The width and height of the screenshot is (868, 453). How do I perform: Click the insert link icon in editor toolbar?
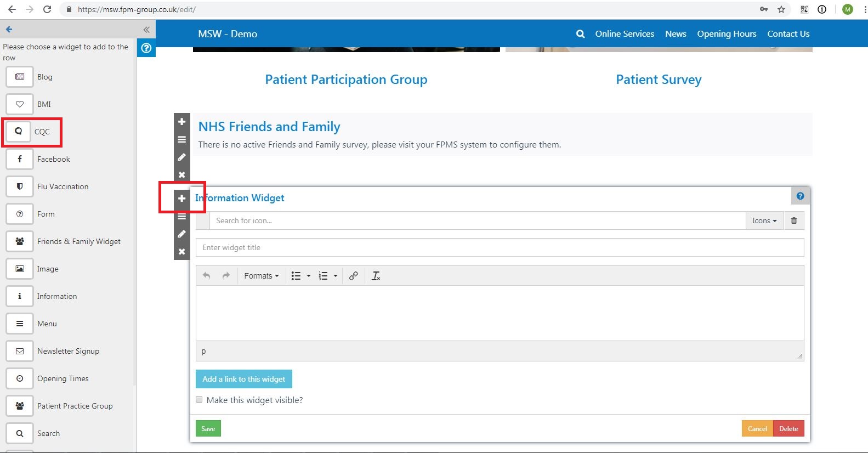(354, 276)
